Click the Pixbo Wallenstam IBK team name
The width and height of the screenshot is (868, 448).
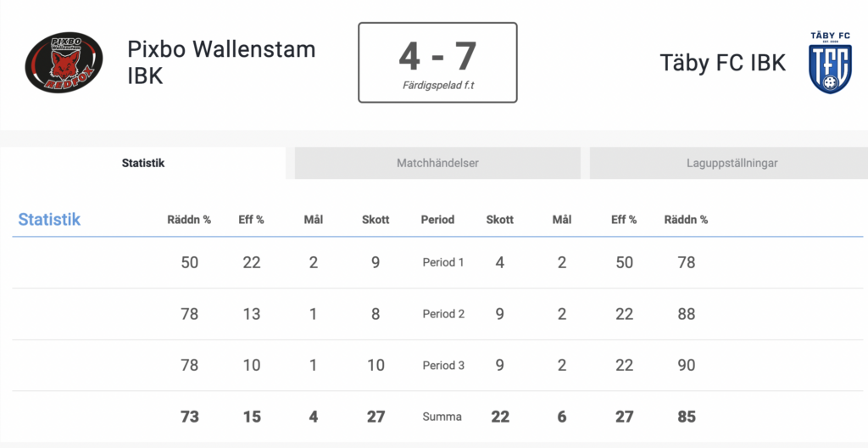coord(221,63)
